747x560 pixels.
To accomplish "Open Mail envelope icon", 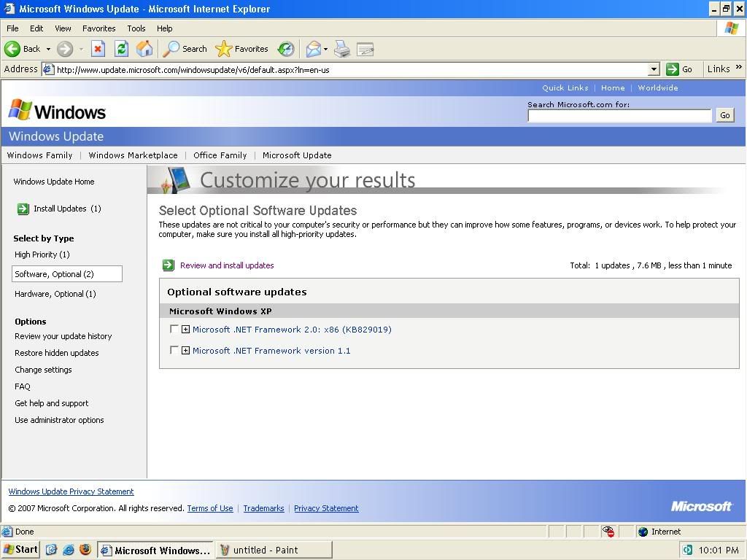I will [x=314, y=49].
